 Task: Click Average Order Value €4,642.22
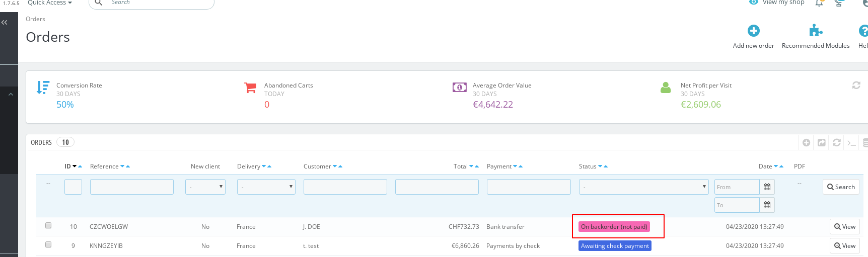[493, 105]
